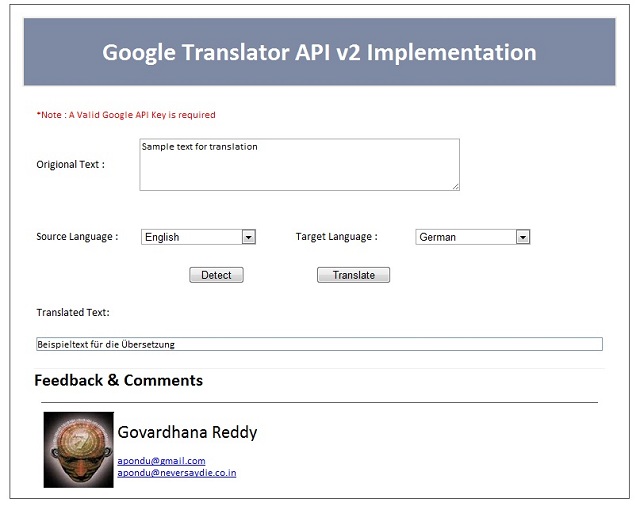640x506 pixels.
Task: Click the Translated Text output field
Action: (319, 344)
